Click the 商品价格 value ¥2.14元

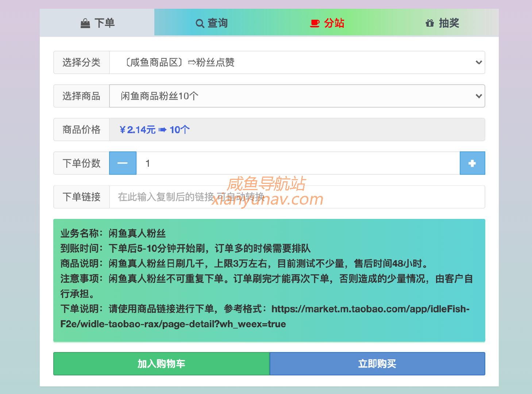(x=138, y=130)
